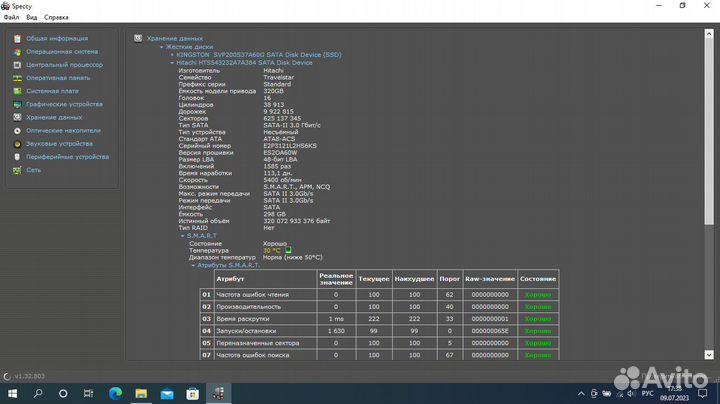Go to Центральный процессор section
The height and width of the screenshot is (404, 720).
pos(64,65)
